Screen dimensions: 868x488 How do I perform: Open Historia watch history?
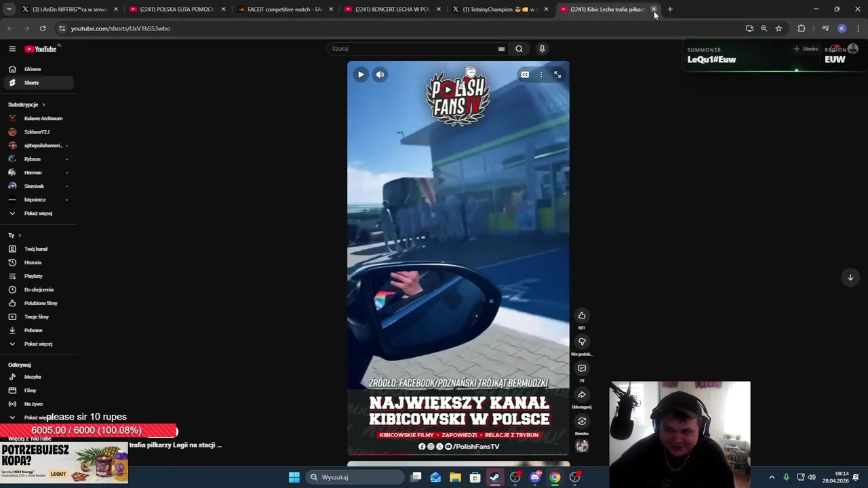coord(37,262)
